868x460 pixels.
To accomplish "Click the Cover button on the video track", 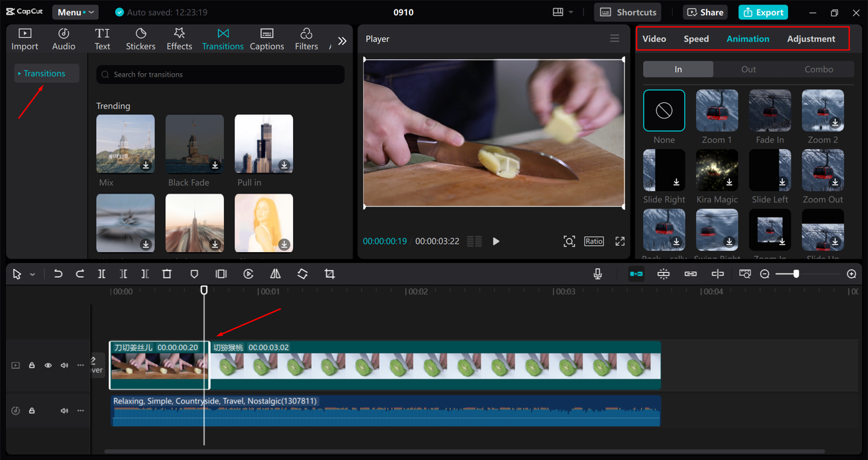I will 97,365.
